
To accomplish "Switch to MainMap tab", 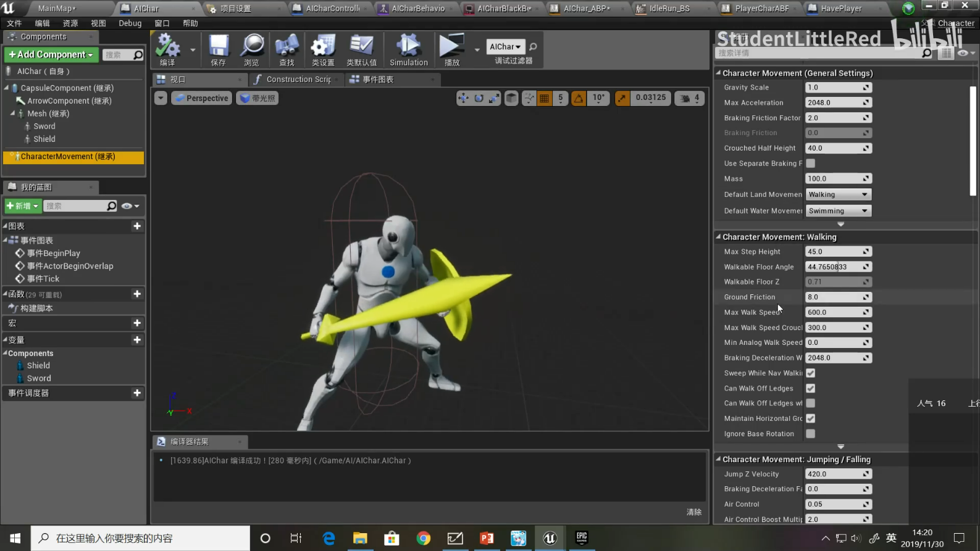I will coord(57,9).
